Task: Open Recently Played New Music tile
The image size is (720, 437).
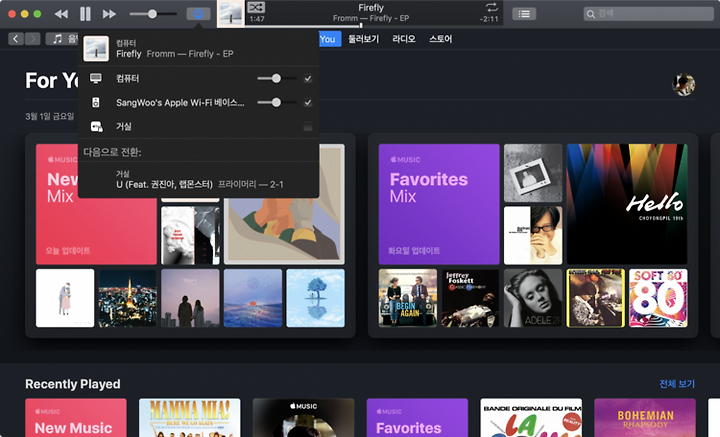Action: tap(76, 418)
